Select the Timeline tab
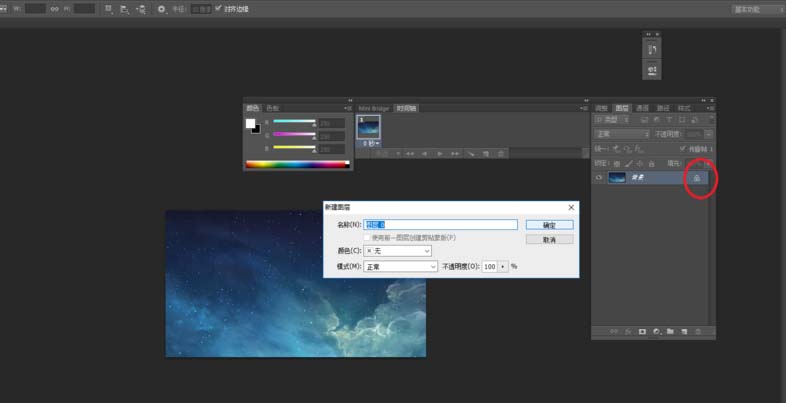Screen dimensions: 786x403 coord(406,108)
